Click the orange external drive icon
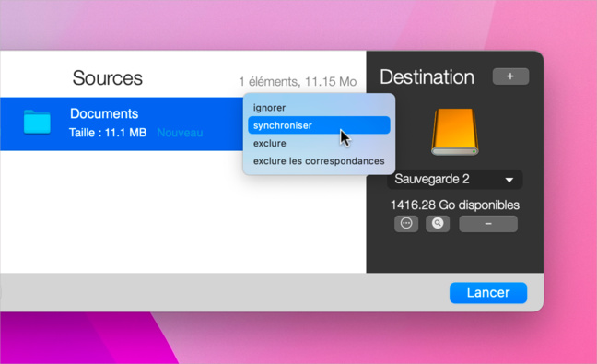The width and height of the screenshot is (597, 364). [x=455, y=132]
